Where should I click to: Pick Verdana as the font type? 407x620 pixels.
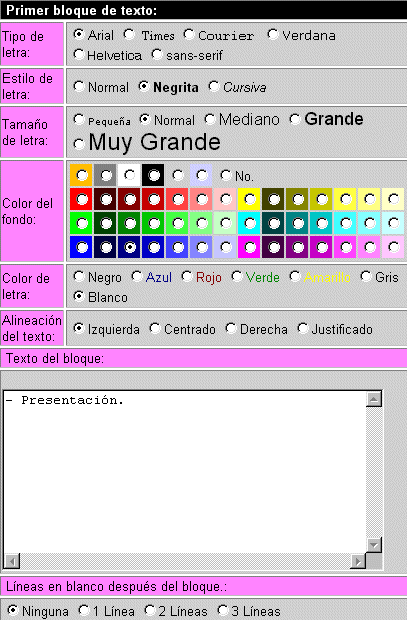pos(273,35)
